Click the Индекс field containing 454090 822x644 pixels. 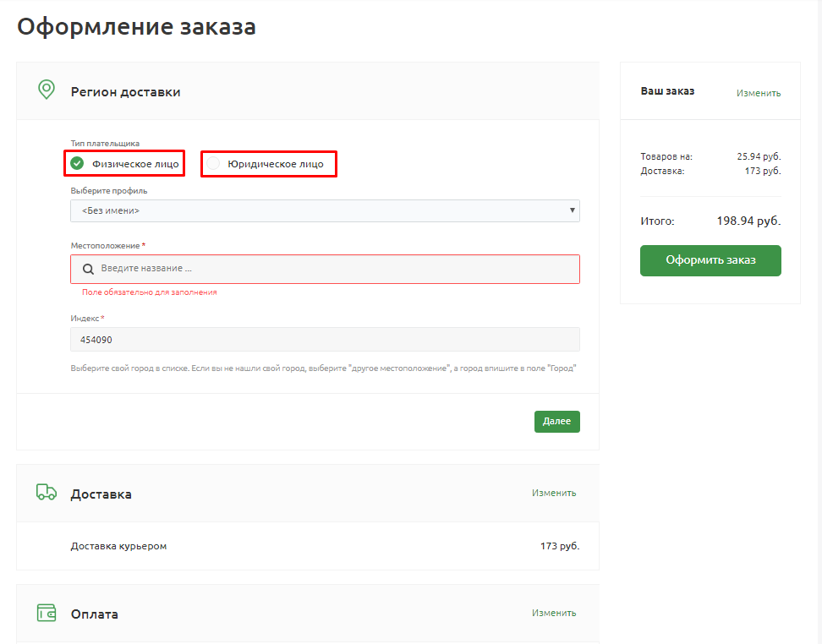(x=325, y=340)
